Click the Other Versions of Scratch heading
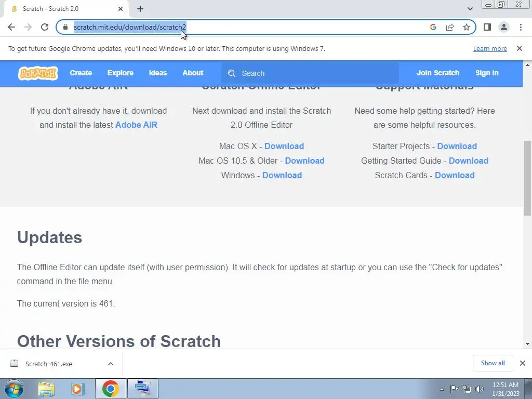 pos(119,341)
